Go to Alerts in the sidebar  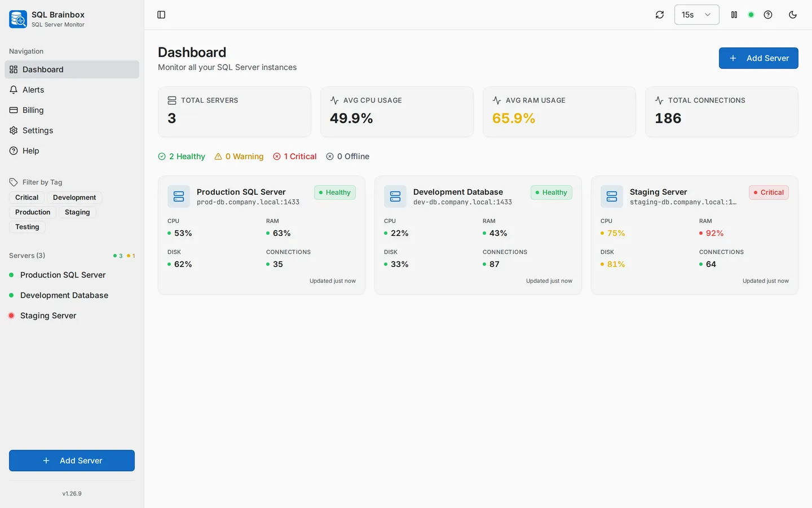click(72, 90)
